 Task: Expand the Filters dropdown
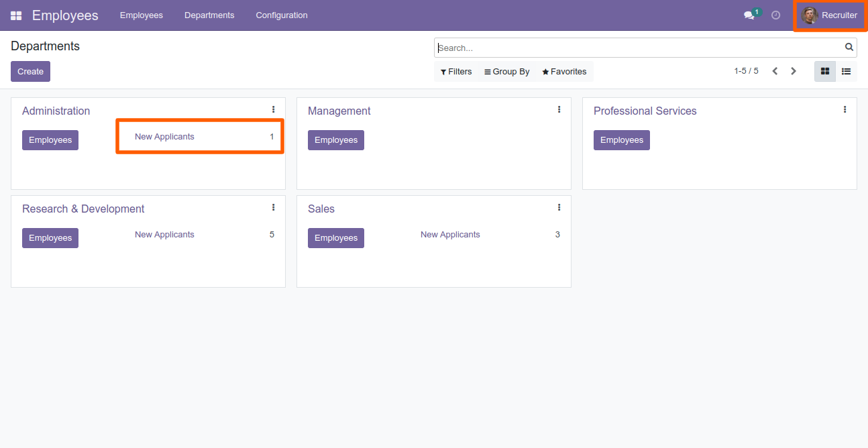point(456,72)
